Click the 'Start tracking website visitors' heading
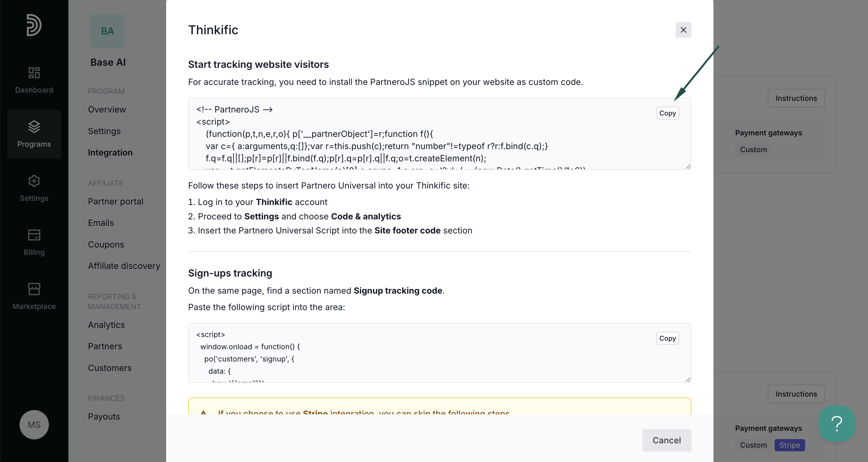868x462 pixels. tap(258, 64)
